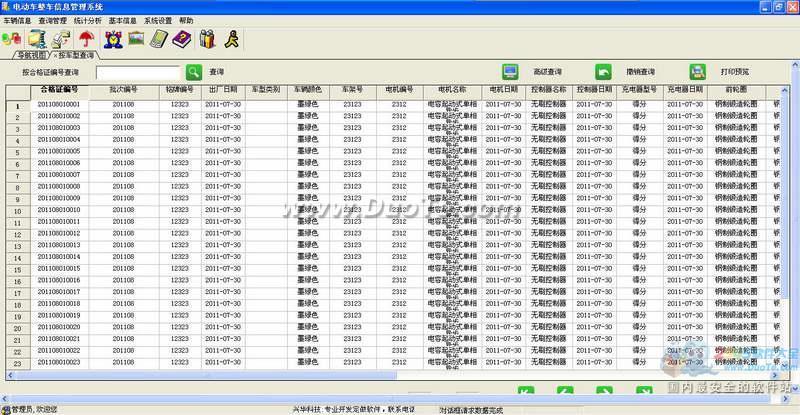Select row 12 via its row header
The image size is (800, 415).
(18, 235)
